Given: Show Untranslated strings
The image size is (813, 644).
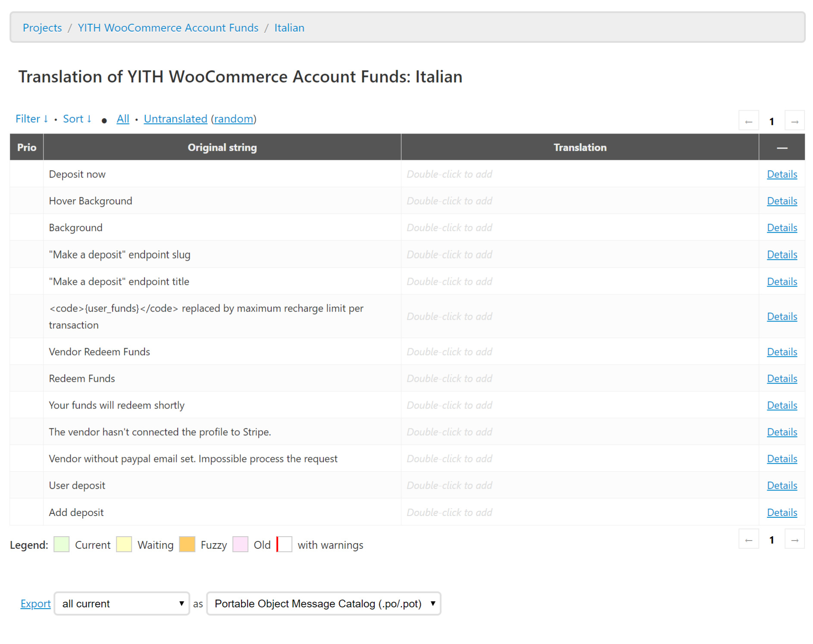Looking at the screenshot, I should tap(175, 119).
